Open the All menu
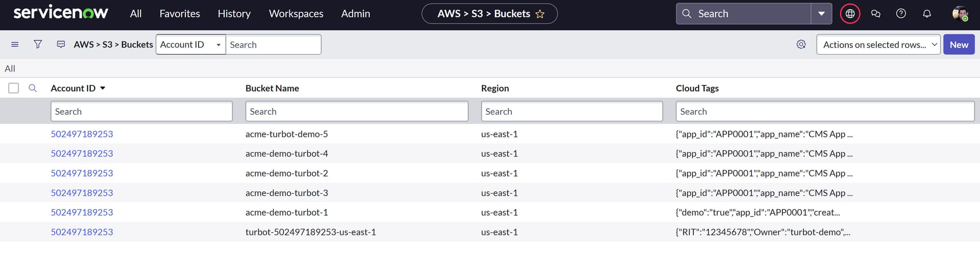Image resolution: width=980 pixels, height=278 pixels. 136,14
